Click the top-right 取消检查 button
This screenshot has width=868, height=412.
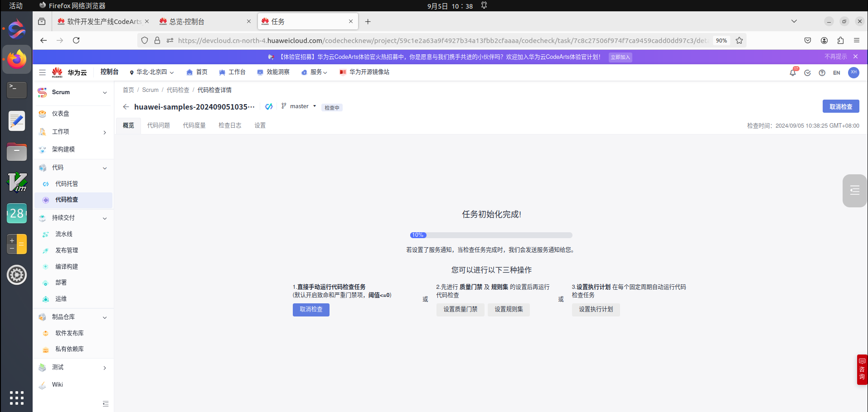[x=841, y=106]
